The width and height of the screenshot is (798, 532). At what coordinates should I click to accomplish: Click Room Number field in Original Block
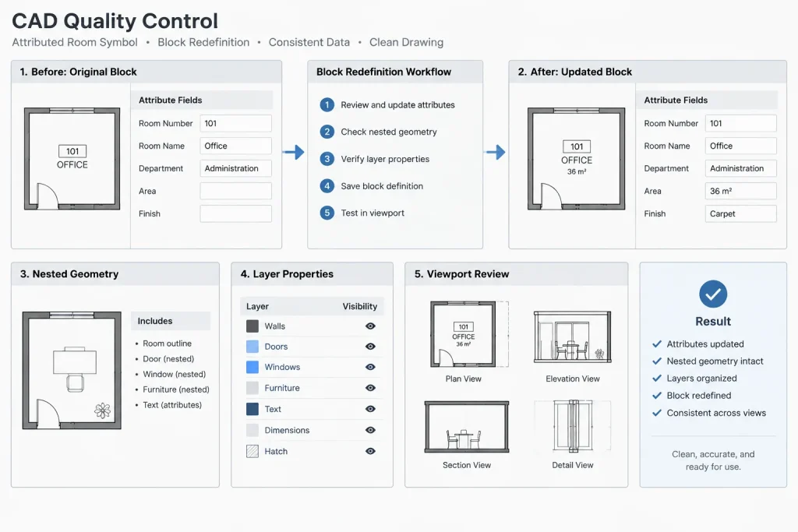click(x=235, y=123)
